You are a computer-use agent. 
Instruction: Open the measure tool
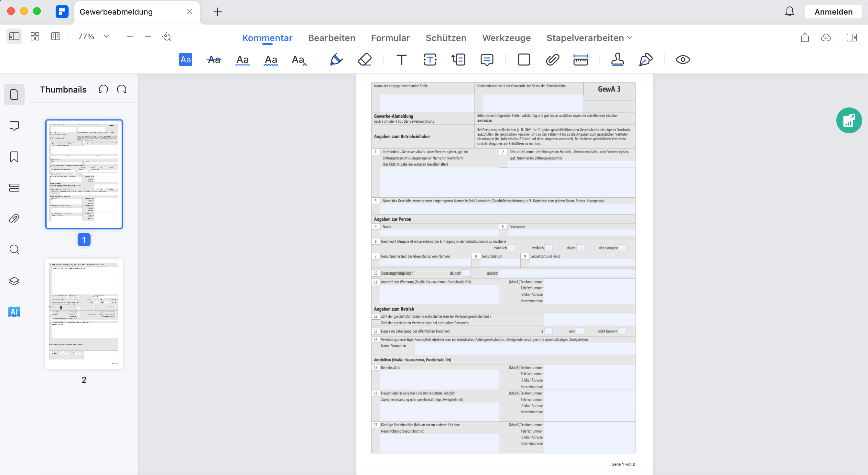[580, 60]
